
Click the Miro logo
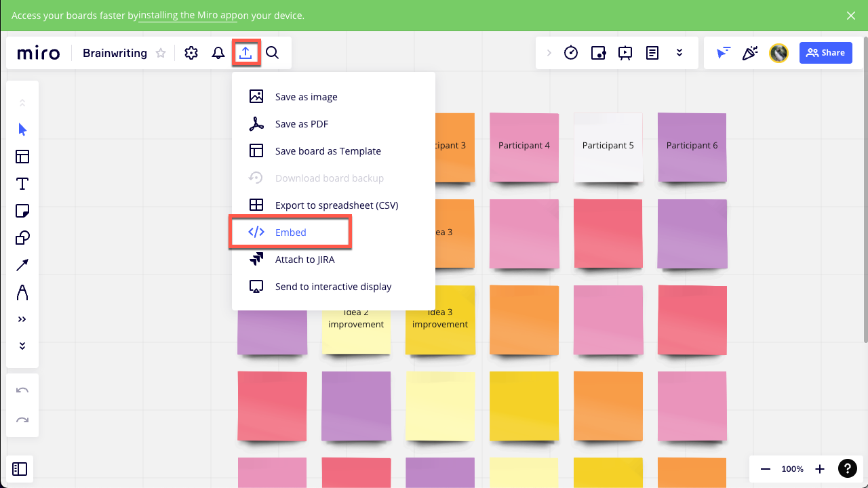39,53
